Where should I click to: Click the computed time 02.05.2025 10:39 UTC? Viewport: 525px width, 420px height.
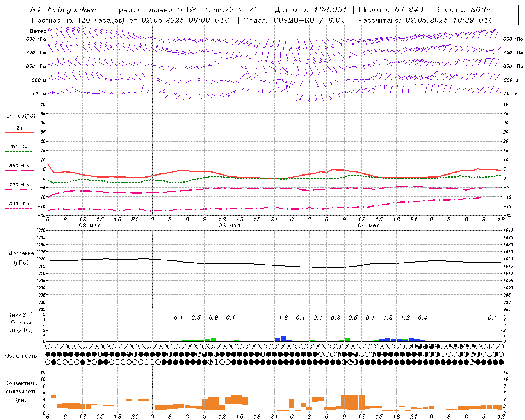(x=450, y=20)
